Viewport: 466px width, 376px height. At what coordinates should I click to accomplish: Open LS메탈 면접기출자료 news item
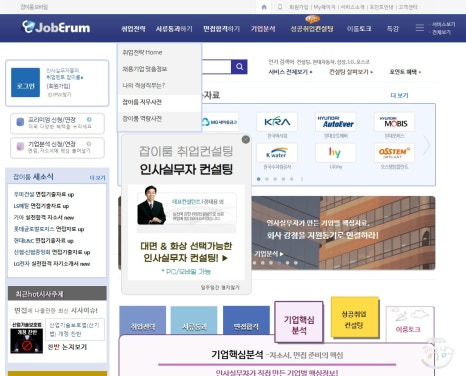click(x=41, y=206)
